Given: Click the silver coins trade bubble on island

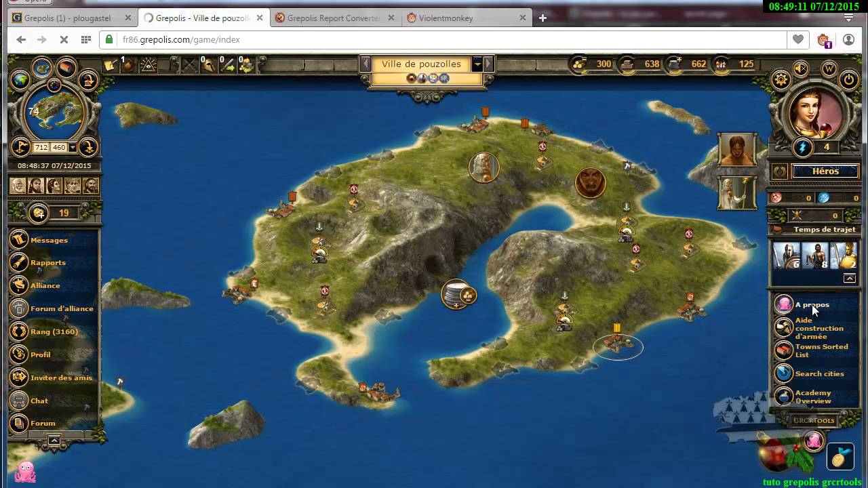Looking at the screenshot, I should tap(459, 295).
